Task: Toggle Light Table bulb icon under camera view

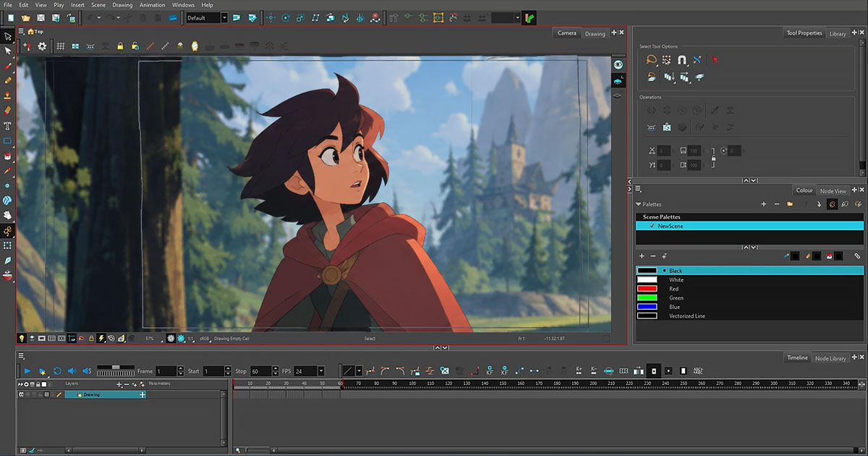Action: tap(22, 338)
